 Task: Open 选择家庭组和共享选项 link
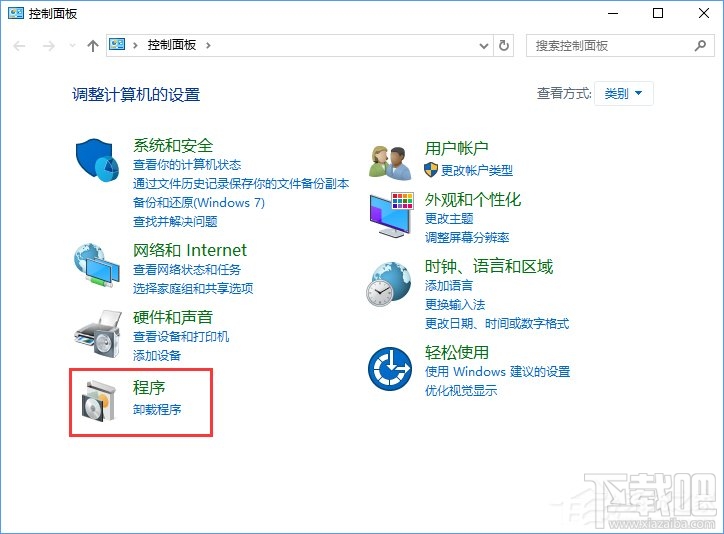click(x=193, y=288)
